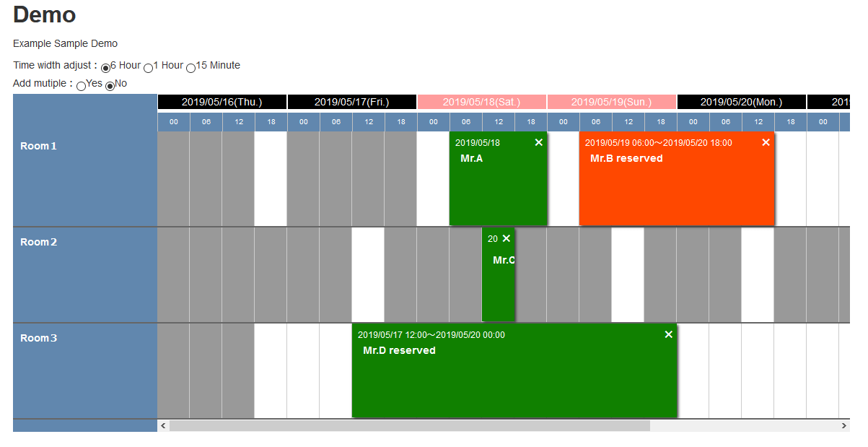Remove Mr.B reserved using its X icon
The image size is (868, 447).
pyautogui.click(x=766, y=143)
